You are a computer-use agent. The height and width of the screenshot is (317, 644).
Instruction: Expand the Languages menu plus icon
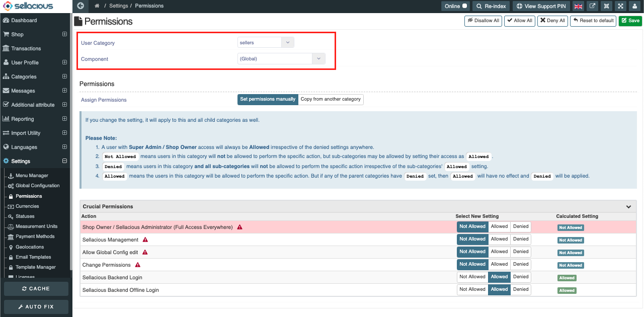tap(64, 147)
